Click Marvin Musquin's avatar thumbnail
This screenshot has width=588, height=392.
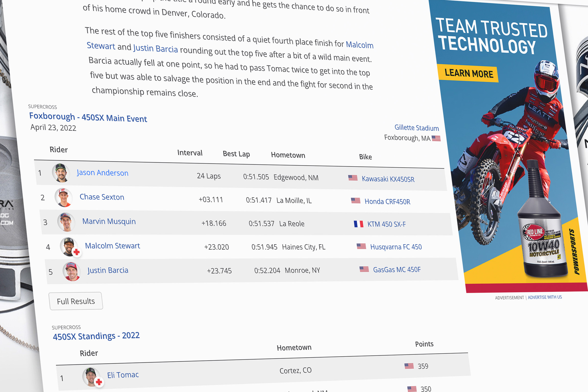(66, 222)
